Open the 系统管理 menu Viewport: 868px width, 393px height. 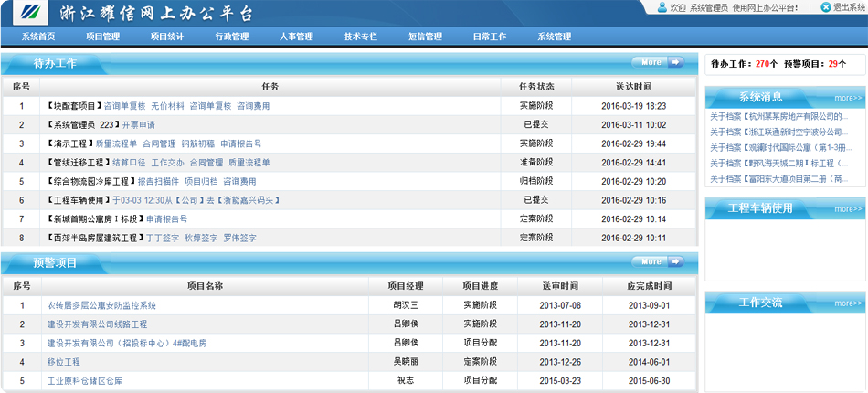(554, 37)
